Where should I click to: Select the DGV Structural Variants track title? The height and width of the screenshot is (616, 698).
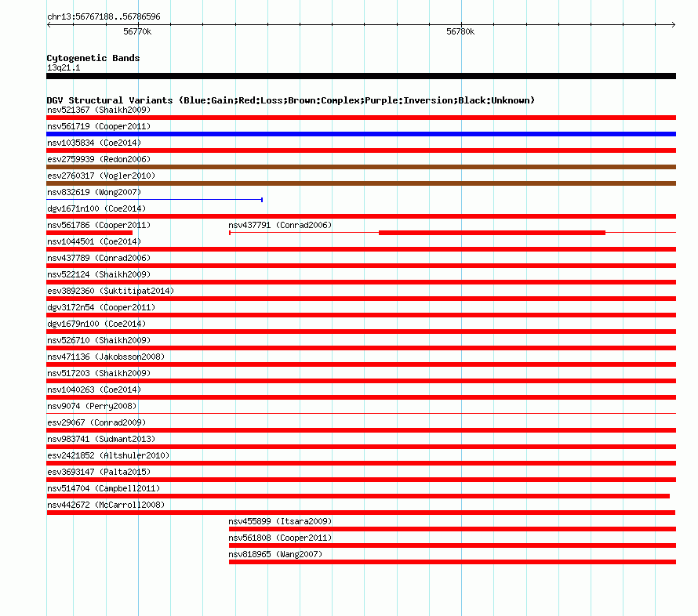tap(291, 100)
